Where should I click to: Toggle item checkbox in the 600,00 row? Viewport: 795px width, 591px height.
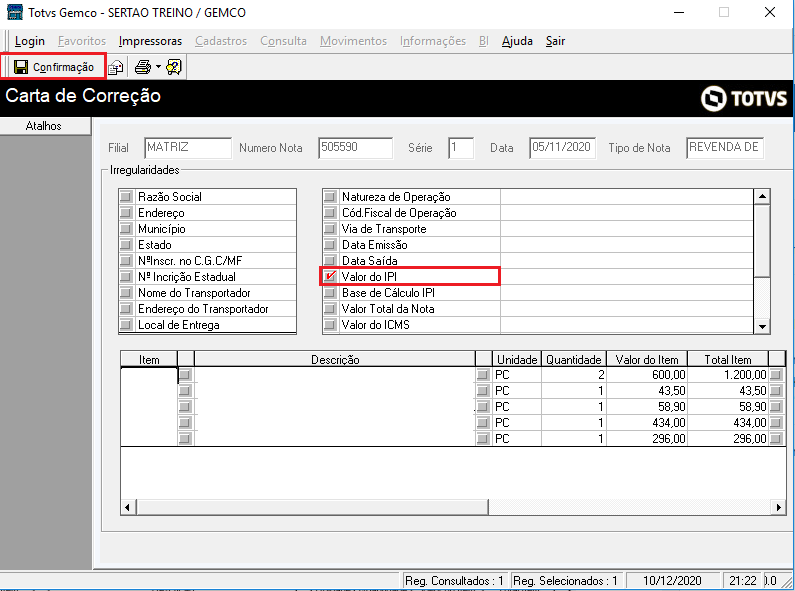coord(185,375)
